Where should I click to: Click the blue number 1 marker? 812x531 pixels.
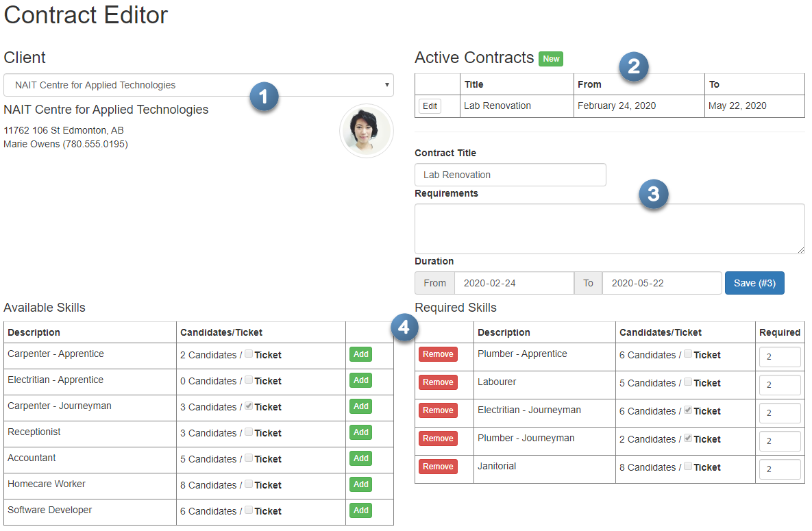(264, 97)
